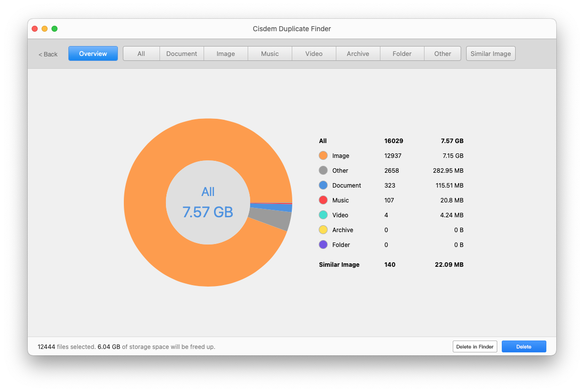Open the Video tab
Image resolution: width=584 pixels, height=392 pixels.
[314, 53]
